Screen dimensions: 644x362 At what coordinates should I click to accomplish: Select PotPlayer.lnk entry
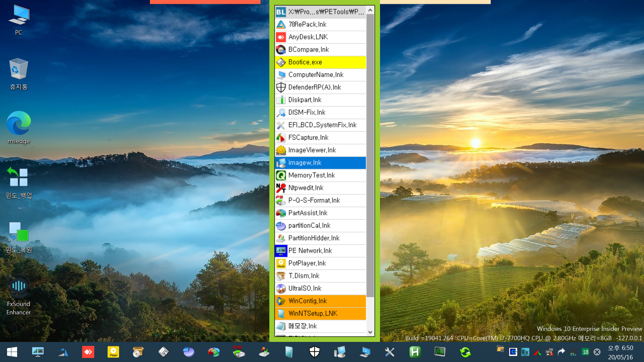pos(320,263)
